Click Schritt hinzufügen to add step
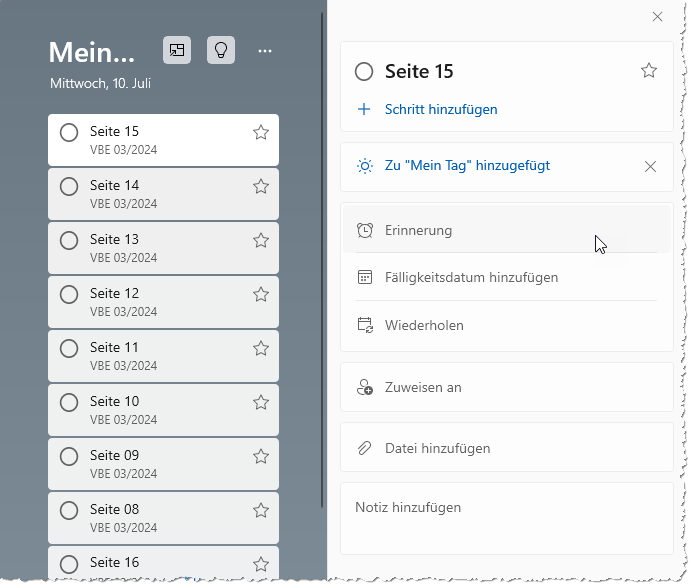The width and height of the screenshot is (691, 588). [440, 109]
